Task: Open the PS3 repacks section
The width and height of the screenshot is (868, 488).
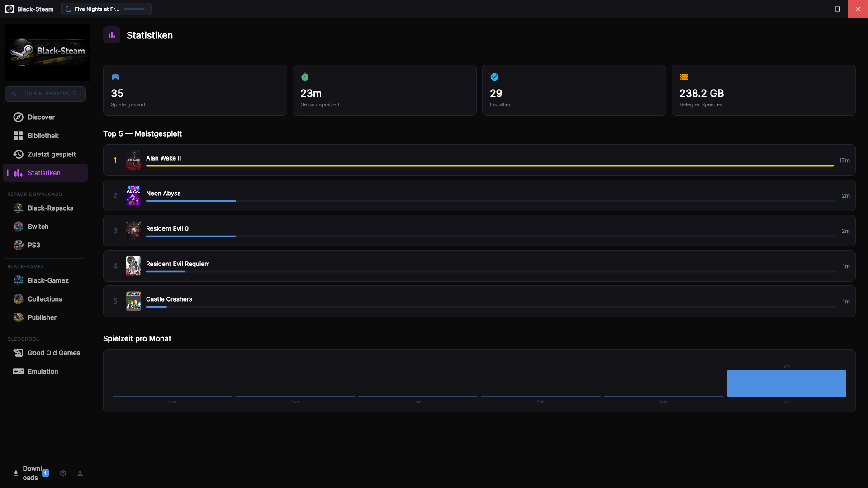Action: coord(45,245)
